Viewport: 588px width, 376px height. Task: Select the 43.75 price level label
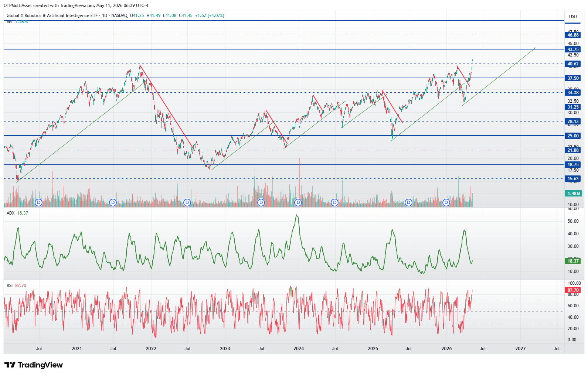pos(573,49)
